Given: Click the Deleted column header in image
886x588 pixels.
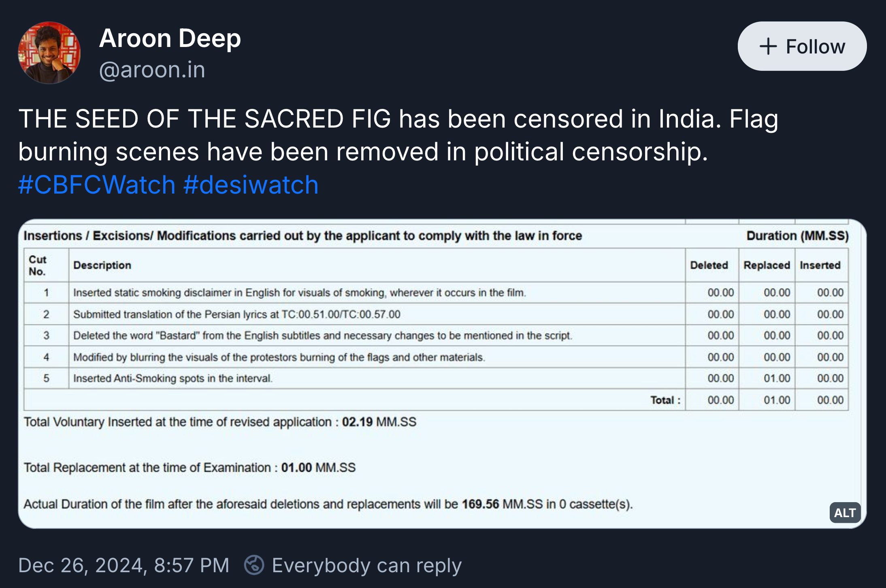Looking at the screenshot, I should coord(709,265).
